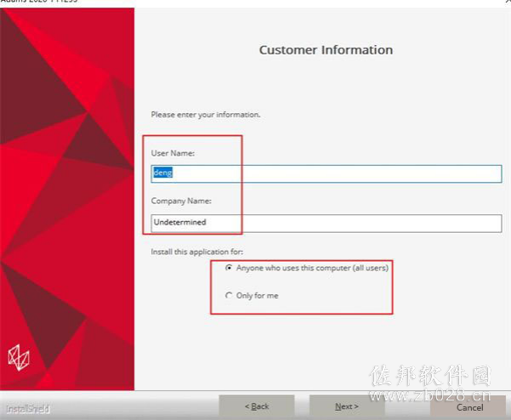Click the Company Name input field
Image resolution: width=511 pixels, height=420 pixels.
coord(326,224)
